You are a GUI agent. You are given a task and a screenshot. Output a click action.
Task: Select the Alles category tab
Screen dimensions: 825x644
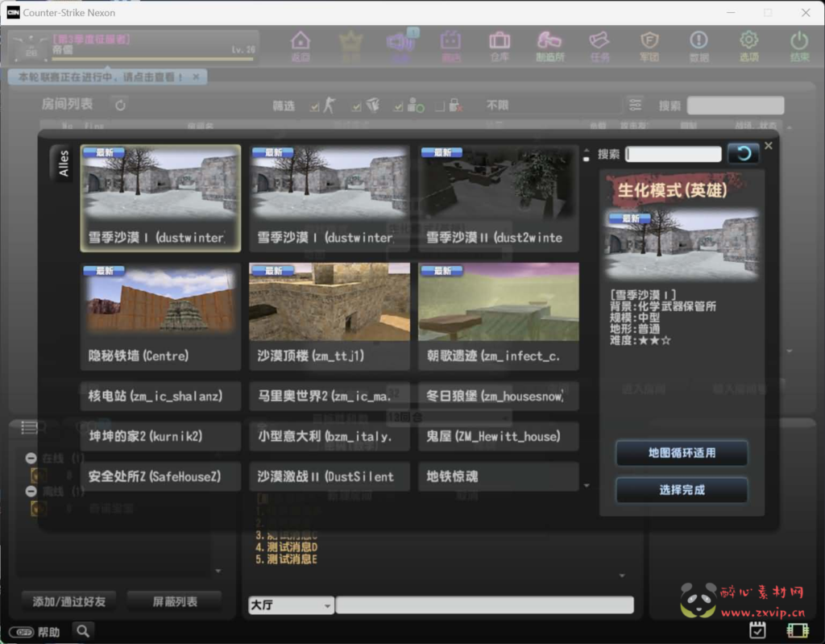point(63,164)
